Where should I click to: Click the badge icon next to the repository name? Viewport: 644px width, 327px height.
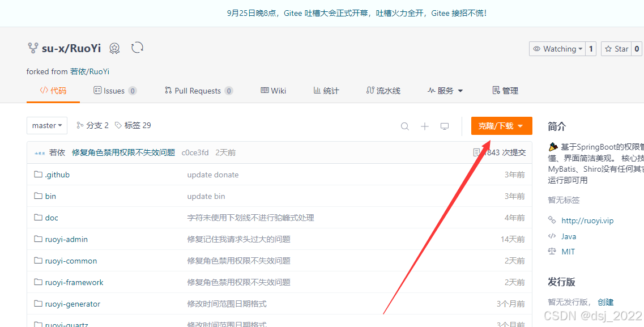(x=114, y=49)
